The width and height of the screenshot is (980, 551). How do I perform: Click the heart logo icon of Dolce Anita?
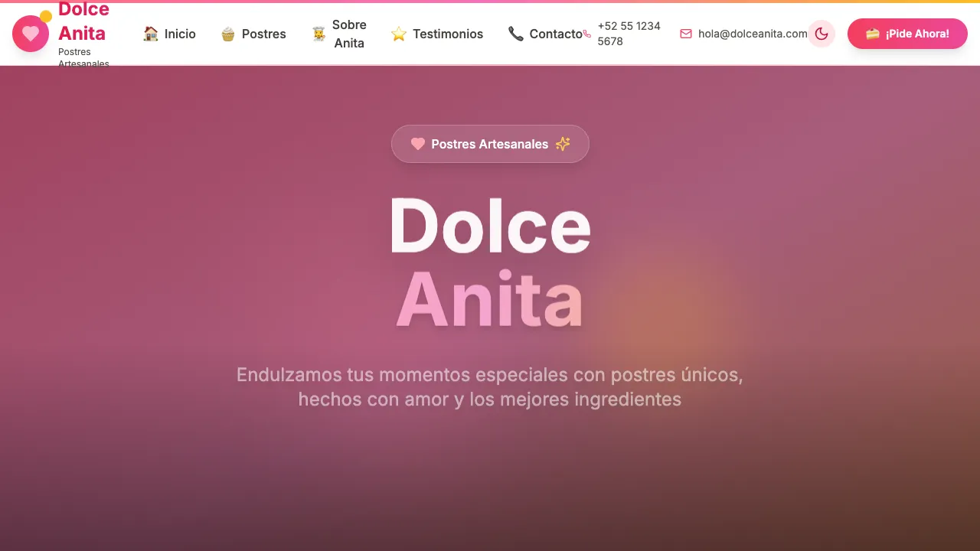point(30,33)
